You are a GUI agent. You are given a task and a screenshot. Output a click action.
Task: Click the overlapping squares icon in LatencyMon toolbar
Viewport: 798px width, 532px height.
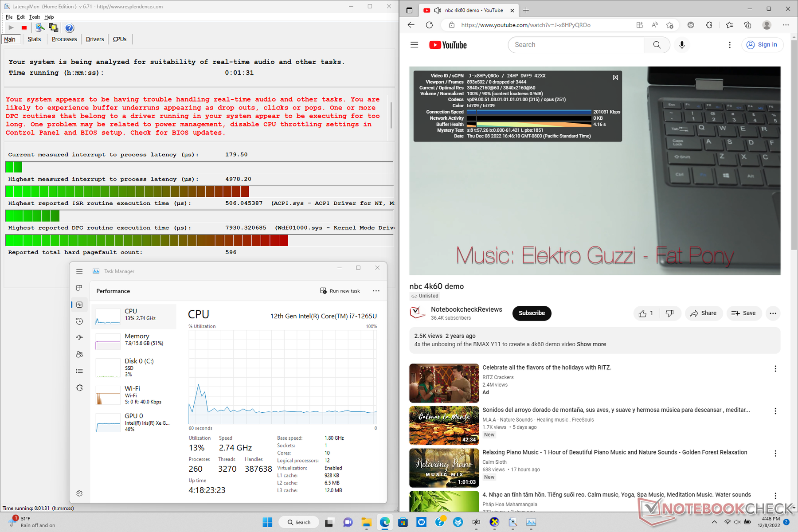click(x=54, y=28)
